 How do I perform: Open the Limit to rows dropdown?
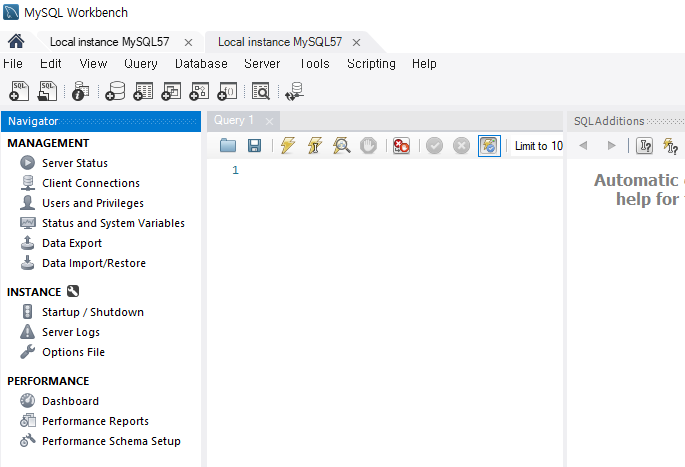click(x=538, y=145)
